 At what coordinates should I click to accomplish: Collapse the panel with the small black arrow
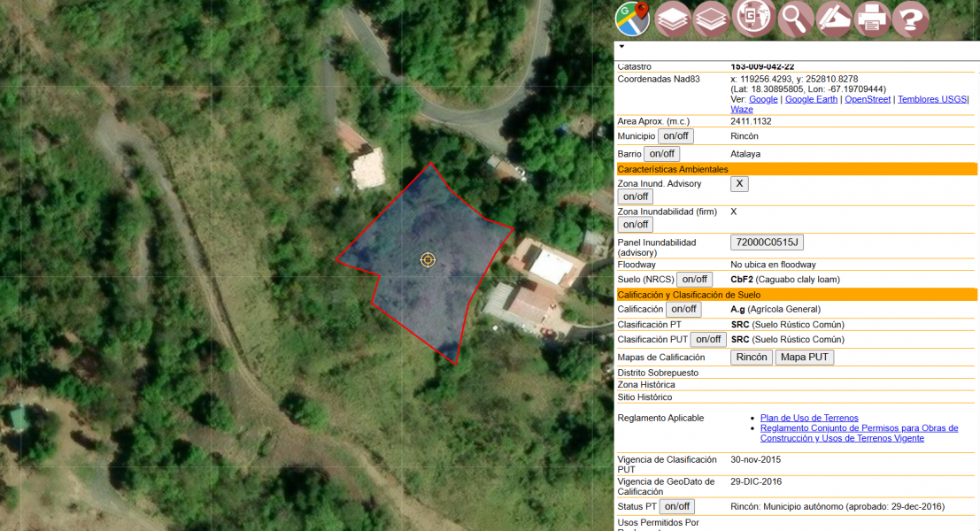pos(621,46)
